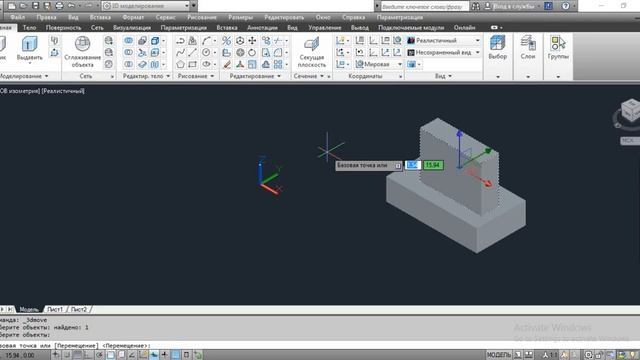Click the green 15.94 dynamic input field
The height and width of the screenshot is (360, 640).
click(433, 165)
